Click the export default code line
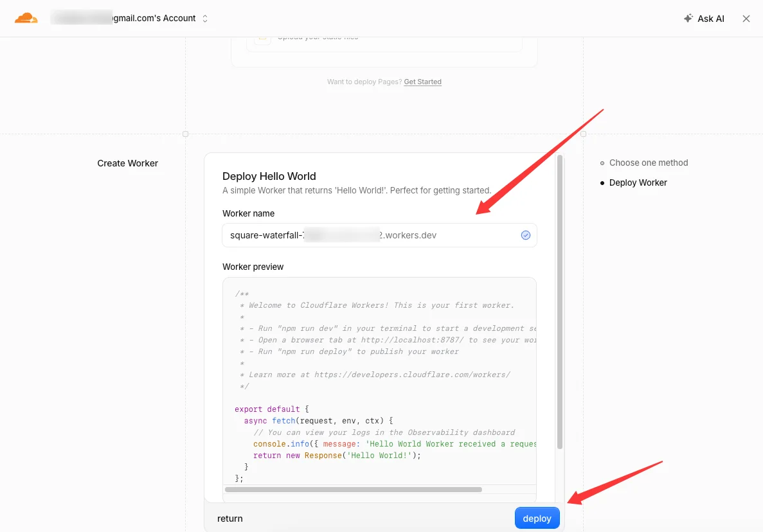The width and height of the screenshot is (763, 532). [271, 409]
